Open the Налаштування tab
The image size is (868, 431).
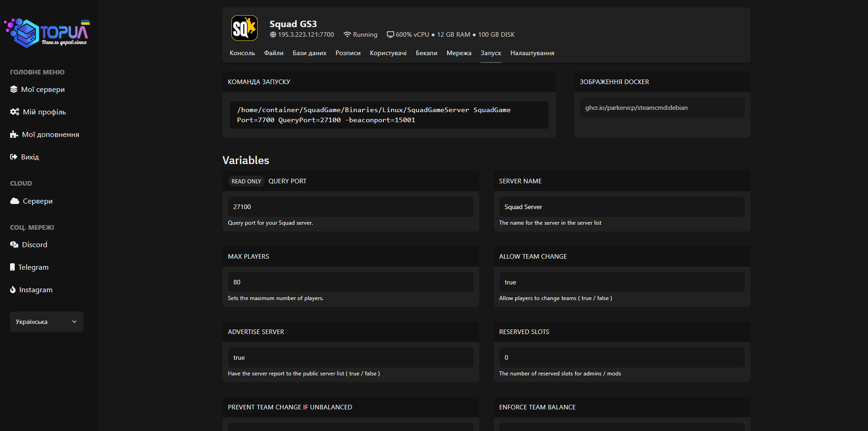tap(532, 53)
